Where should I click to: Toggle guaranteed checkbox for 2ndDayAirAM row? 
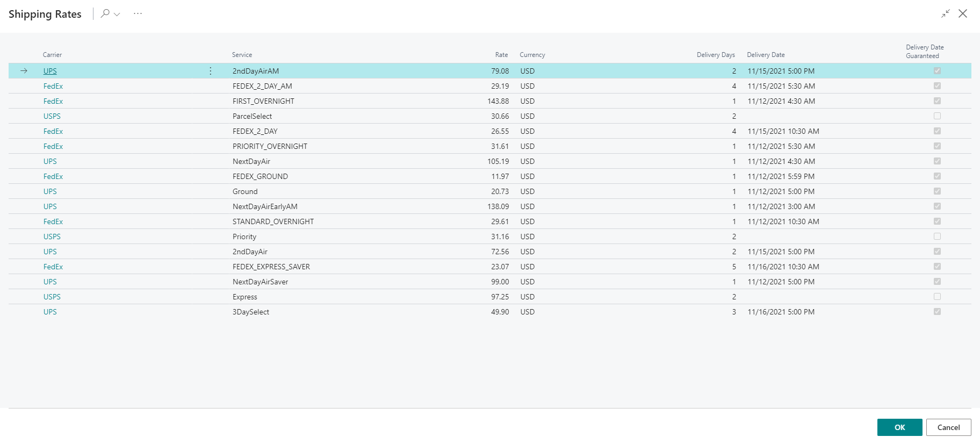[937, 71]
